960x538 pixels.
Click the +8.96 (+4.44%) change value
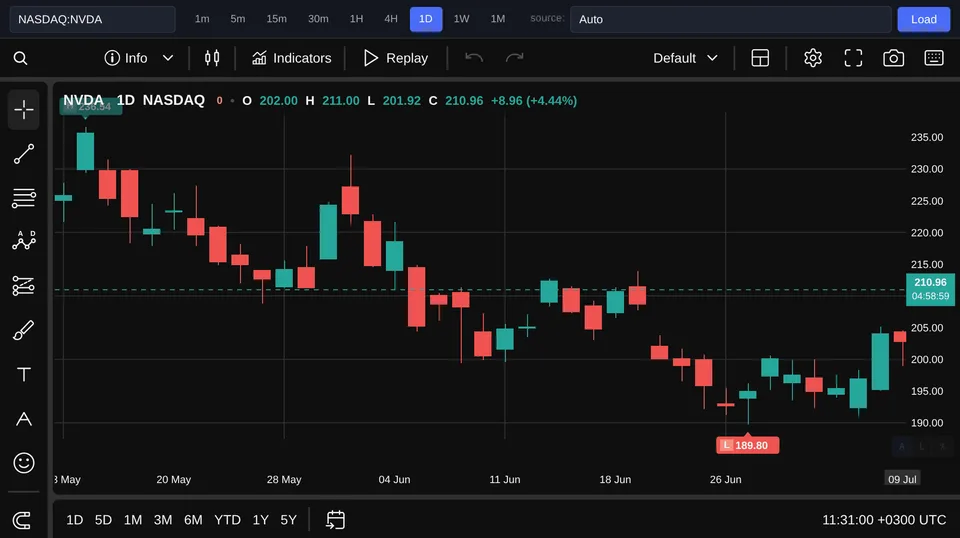(x=534, y=100)
